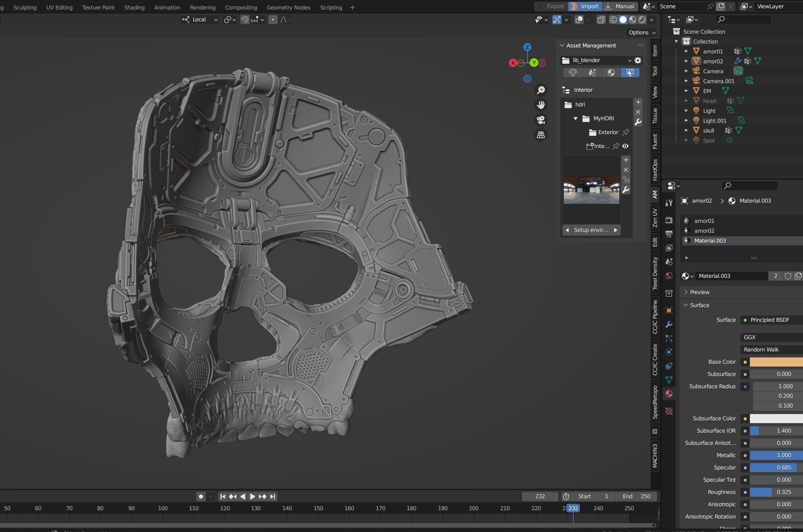Click the new material copy icon next to Material.003

(x=798, y=276)
